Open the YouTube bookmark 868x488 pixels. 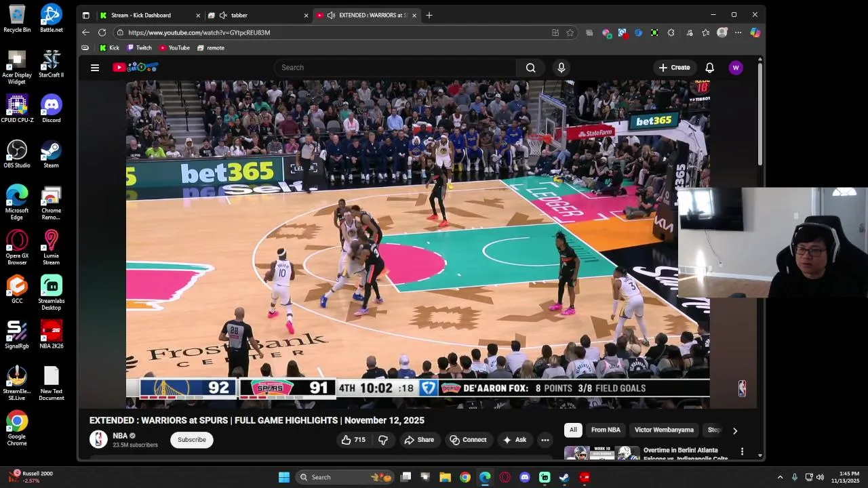pos(174,48)
